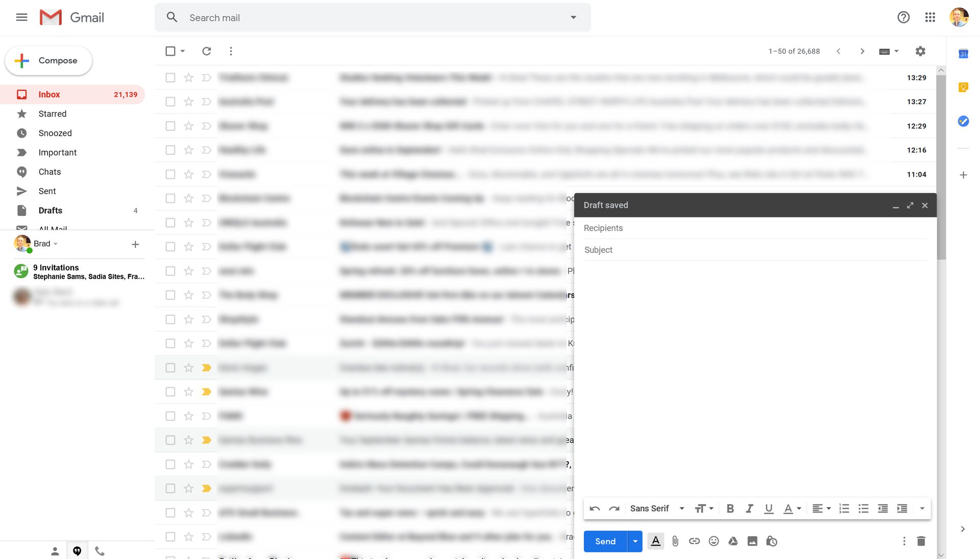
Task: Expand the More formatting options menu
Action: coord(921,508)
